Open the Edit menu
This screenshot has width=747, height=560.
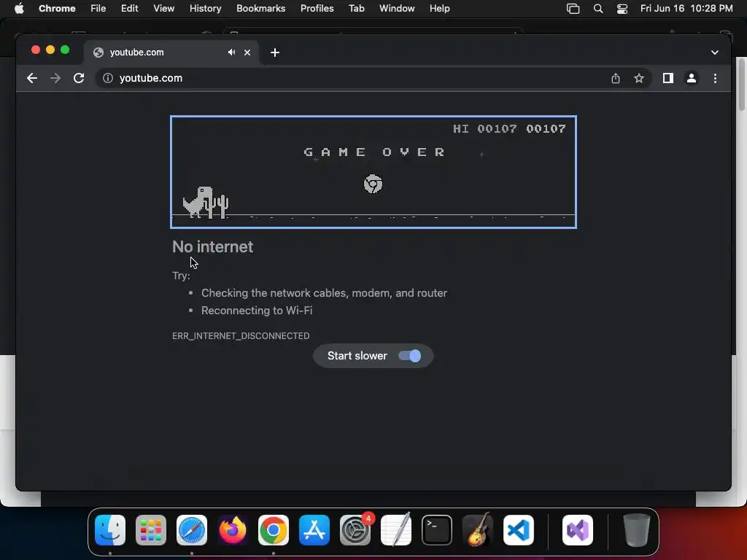pos(130,9)
